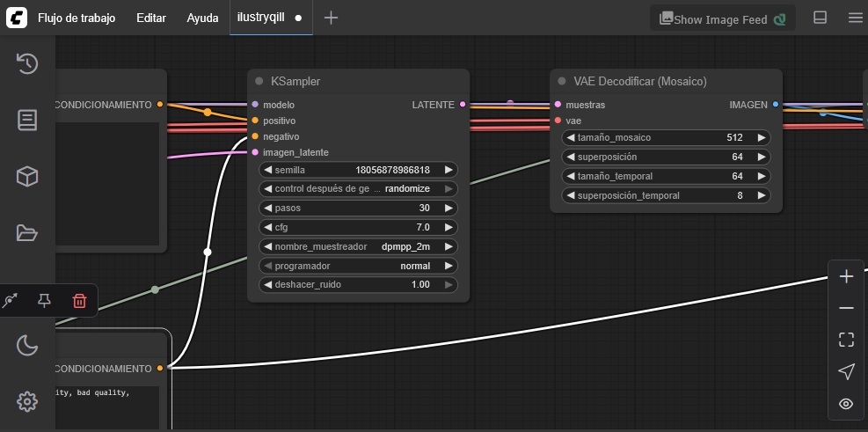Open the queue history sidebar icon
This screenshot has width=868, height=432.
[27, 63]
